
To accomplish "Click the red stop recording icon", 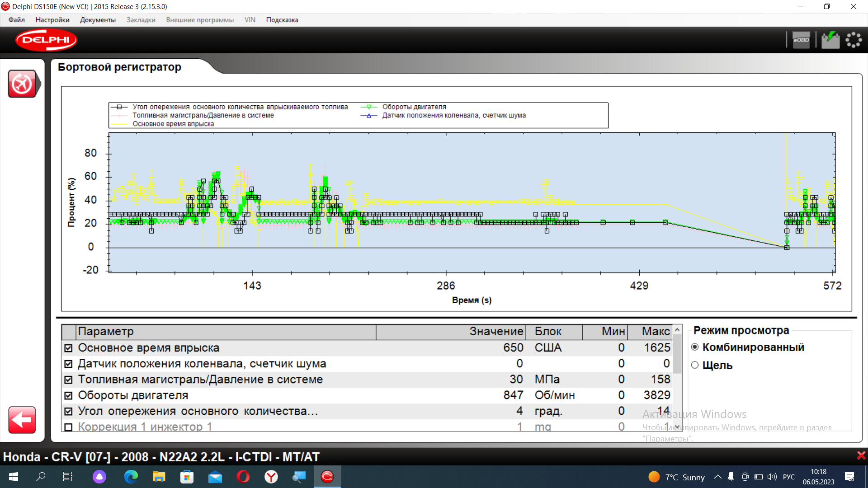I will click(x=22, y=84).
